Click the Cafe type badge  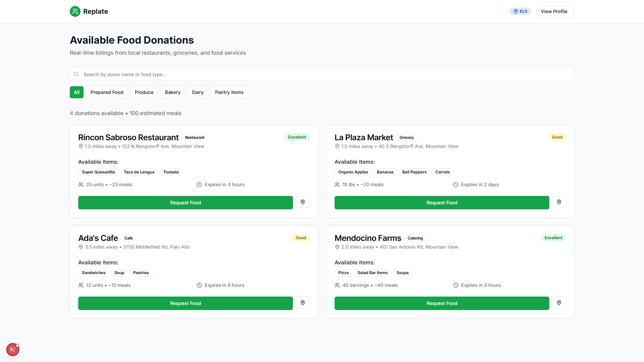coord(129,238)
